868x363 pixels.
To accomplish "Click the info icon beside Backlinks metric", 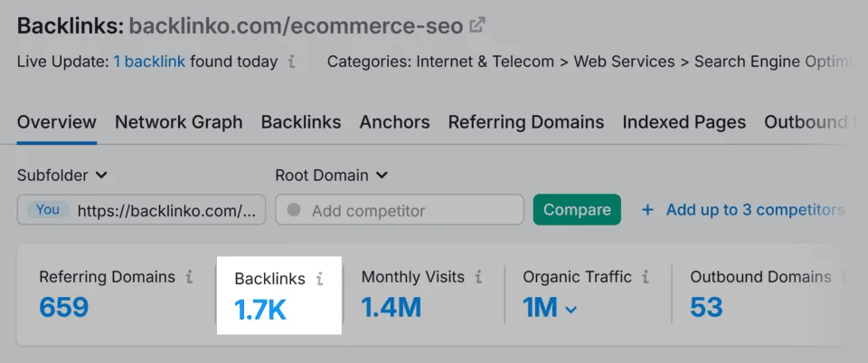I will tap(319, 278).
